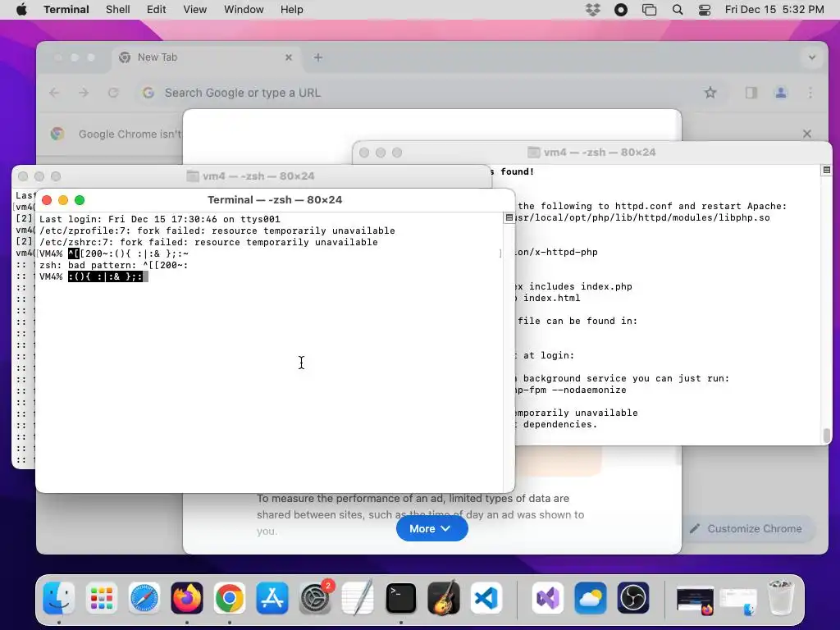
Task: Open the cloud weather app in Dock
Action: (591, 598)
